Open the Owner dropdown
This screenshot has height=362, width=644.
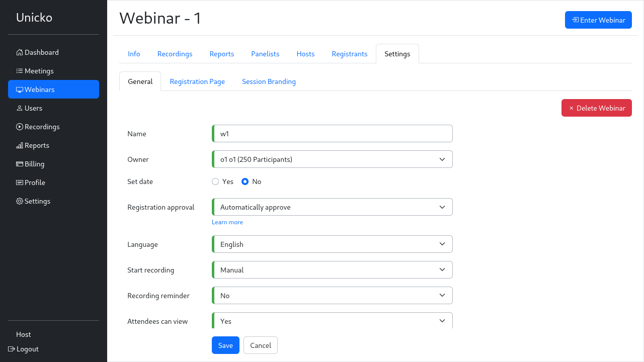point(332,159)
